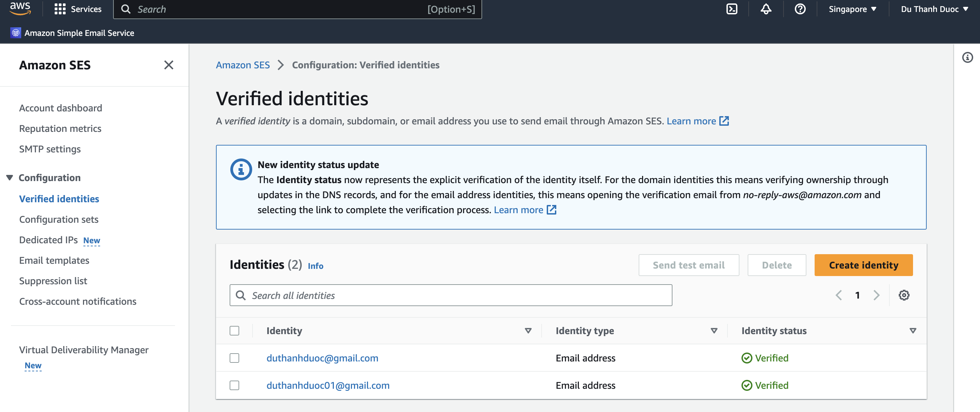
Task: Click the Amazon SES breadcrumb link
Action: tap(243, 65)
